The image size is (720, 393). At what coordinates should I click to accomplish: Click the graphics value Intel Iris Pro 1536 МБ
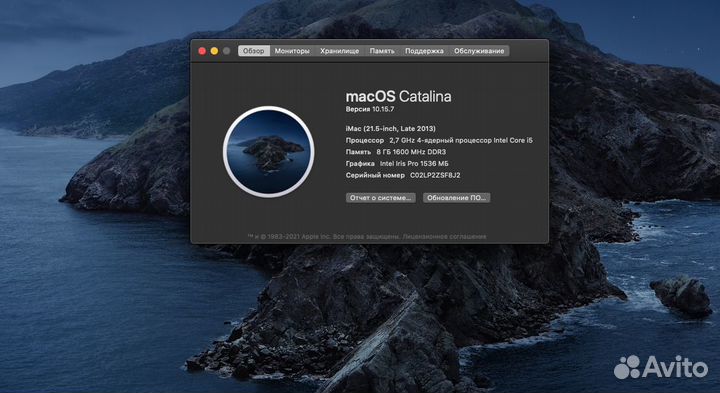coord(414,163)
